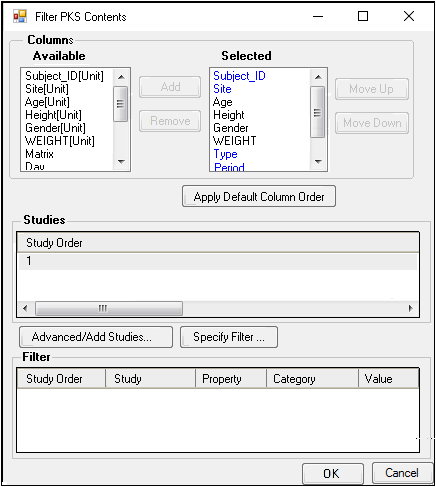Click the Remove column button
436x487 pixels.
(x=170, y=121)
